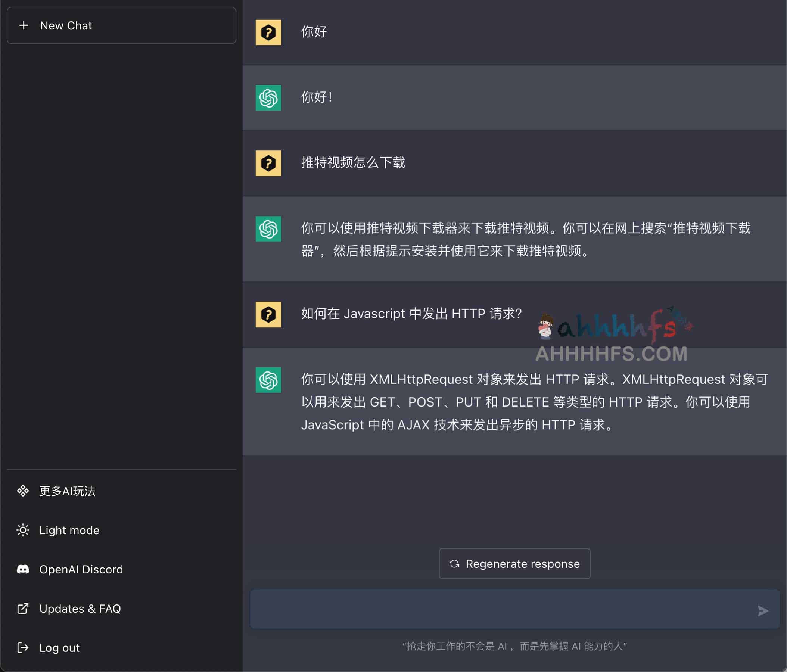Select the 更多AI玩法 sidebar icon

click(24, 491)
